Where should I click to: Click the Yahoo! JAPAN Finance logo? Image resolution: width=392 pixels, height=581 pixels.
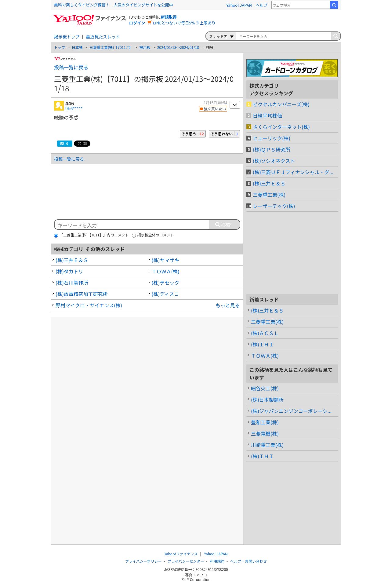pyautogui.click(x=89, y=20)
